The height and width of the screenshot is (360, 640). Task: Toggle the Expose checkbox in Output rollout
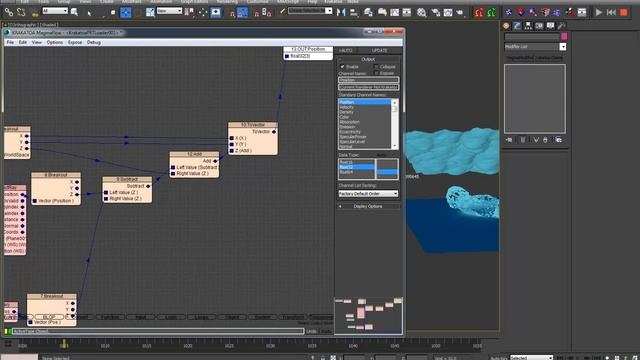376,73
